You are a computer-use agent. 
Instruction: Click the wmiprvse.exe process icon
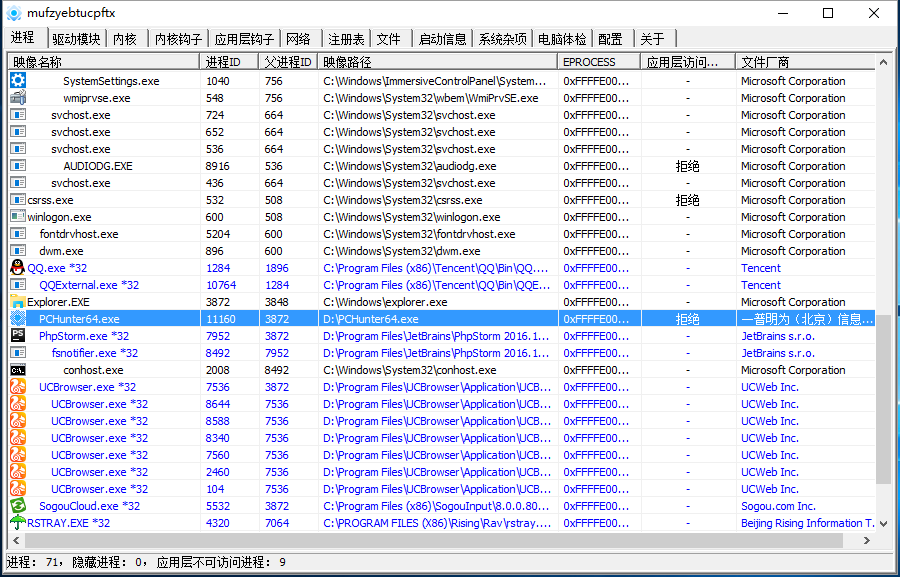[18, 98]
